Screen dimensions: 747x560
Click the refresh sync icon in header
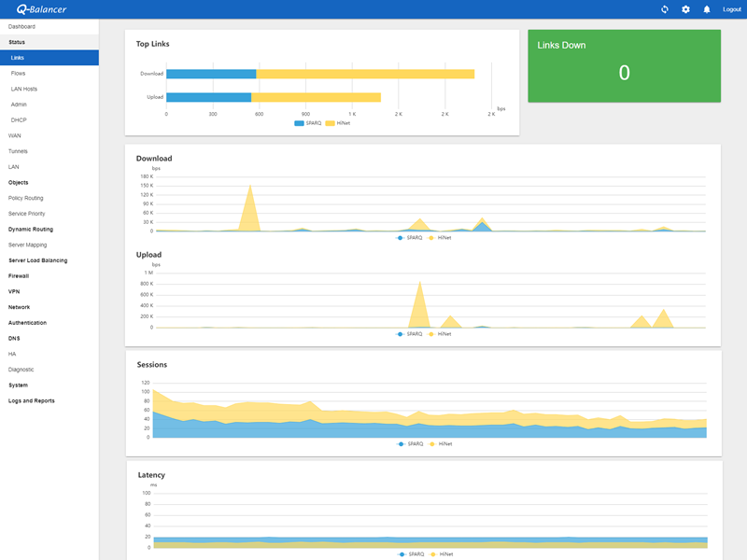665,9
